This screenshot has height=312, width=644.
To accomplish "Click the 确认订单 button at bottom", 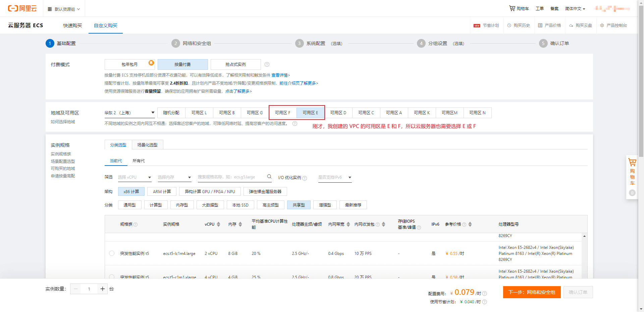I will [578, 292].
